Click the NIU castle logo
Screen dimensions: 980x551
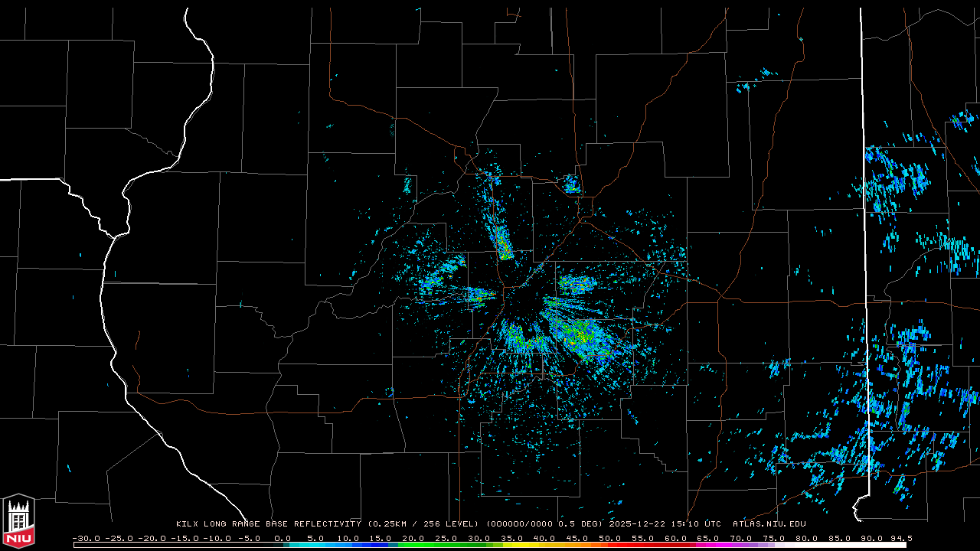coord(18,521)
